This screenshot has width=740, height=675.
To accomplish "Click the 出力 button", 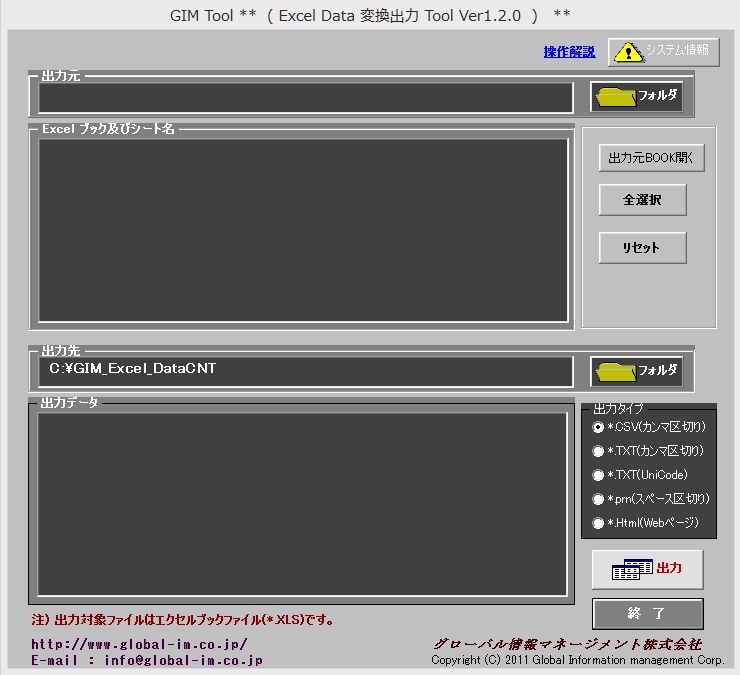I will 648,570.
